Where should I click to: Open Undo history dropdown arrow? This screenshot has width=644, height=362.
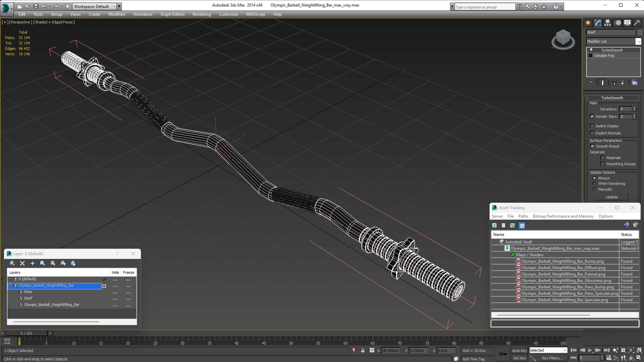tap(50, 6)
